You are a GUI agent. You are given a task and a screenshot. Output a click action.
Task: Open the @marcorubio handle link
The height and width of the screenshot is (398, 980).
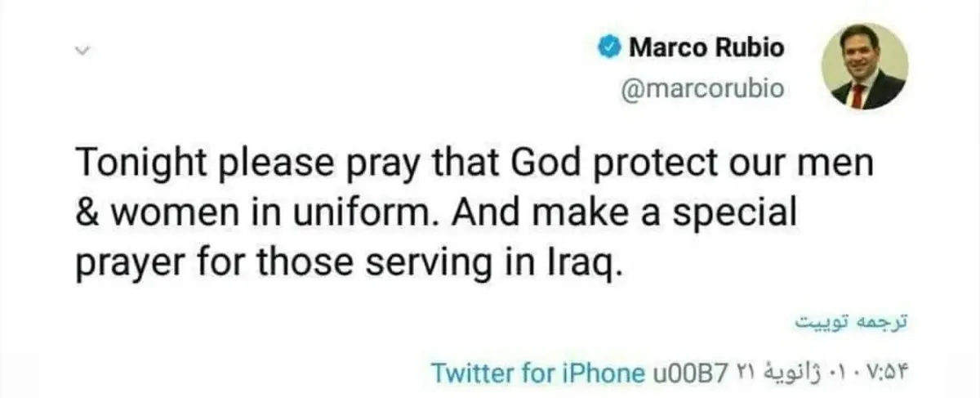[x=703, y=89]
